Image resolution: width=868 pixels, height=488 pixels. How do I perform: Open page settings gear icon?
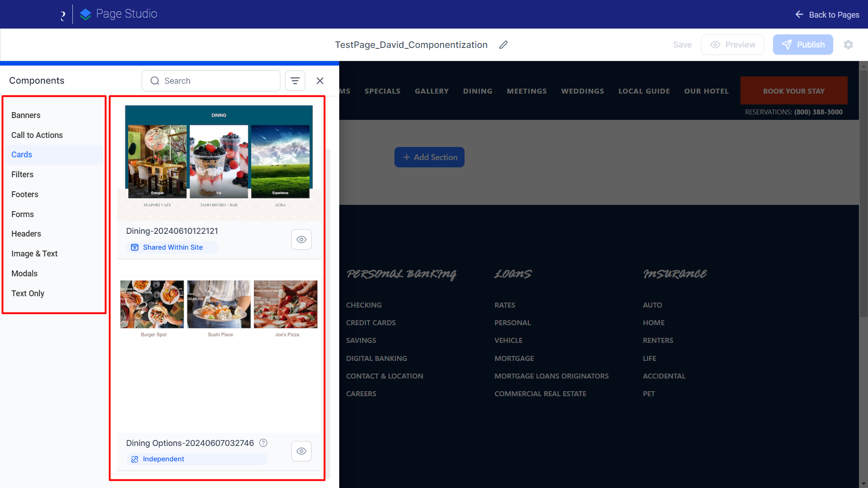(x=848, y=45)
